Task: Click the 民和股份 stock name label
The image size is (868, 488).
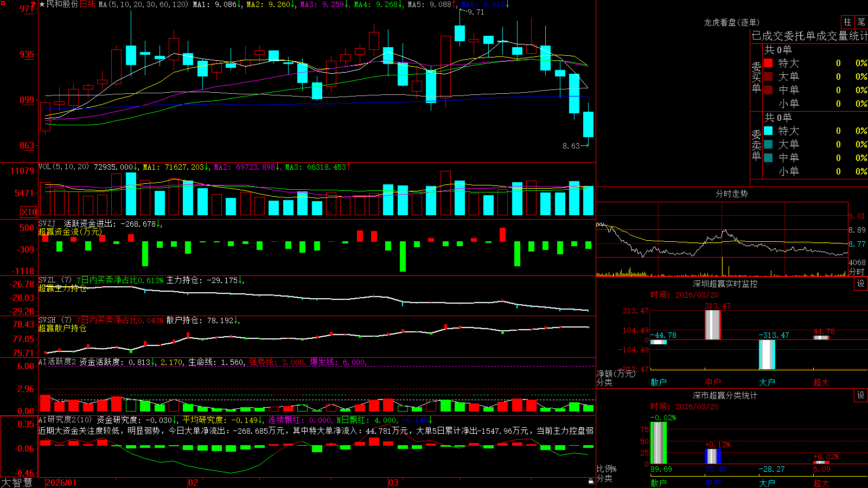Action: click(62, 4)
